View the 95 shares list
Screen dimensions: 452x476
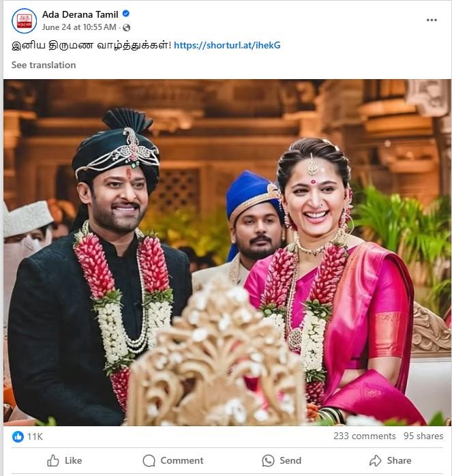pyautogui.click(x=423, y=436)
